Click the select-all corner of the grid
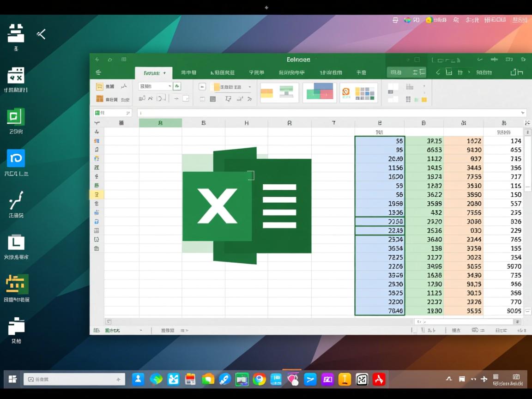532x399 pixels. pos(97,123)
